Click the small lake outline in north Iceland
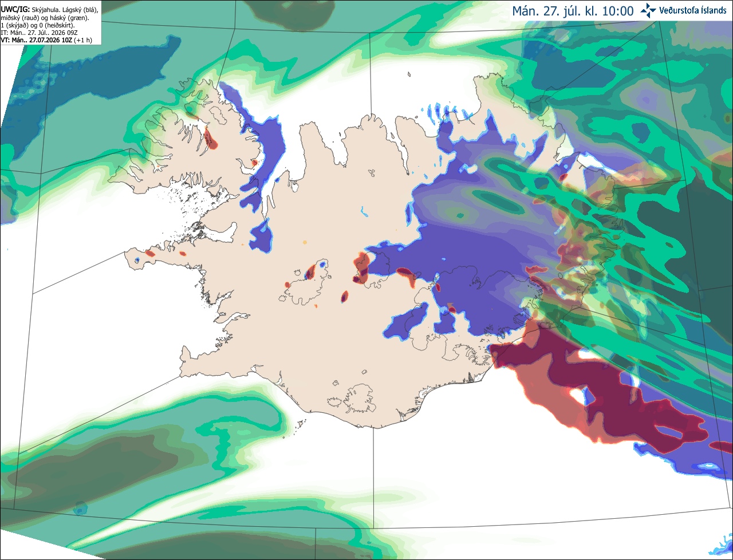The image size is (733, 560). click(x=373, y=173)
